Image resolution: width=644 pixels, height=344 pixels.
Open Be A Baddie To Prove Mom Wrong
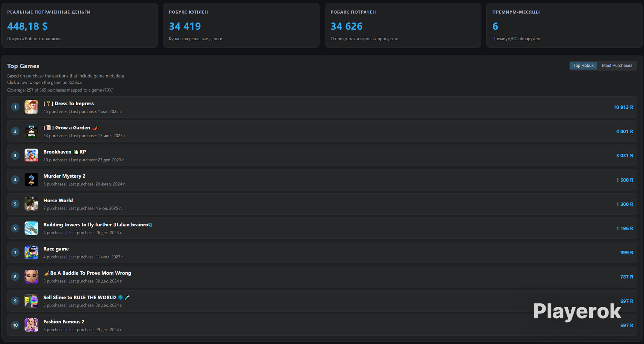point(87,273)
